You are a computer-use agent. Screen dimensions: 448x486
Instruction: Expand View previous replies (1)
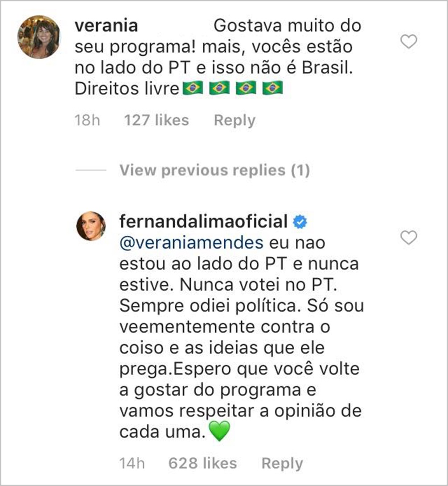tap(215, 170)
